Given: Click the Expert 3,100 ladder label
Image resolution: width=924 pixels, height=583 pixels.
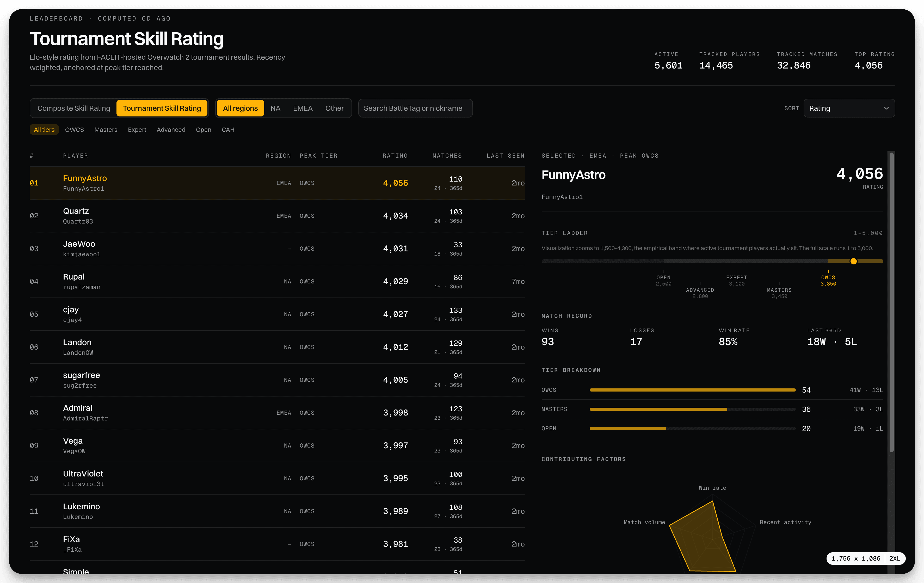Looking at the screenshot, I should coord(736,280).
